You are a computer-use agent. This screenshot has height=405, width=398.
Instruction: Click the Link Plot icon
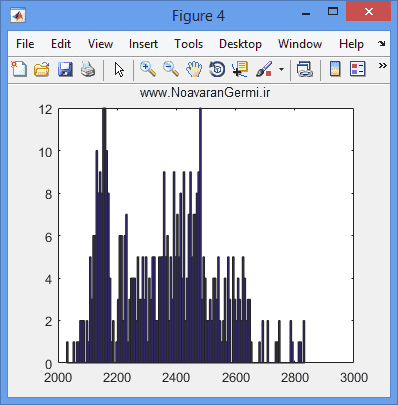pyautogui.click(x=304, y=69)
